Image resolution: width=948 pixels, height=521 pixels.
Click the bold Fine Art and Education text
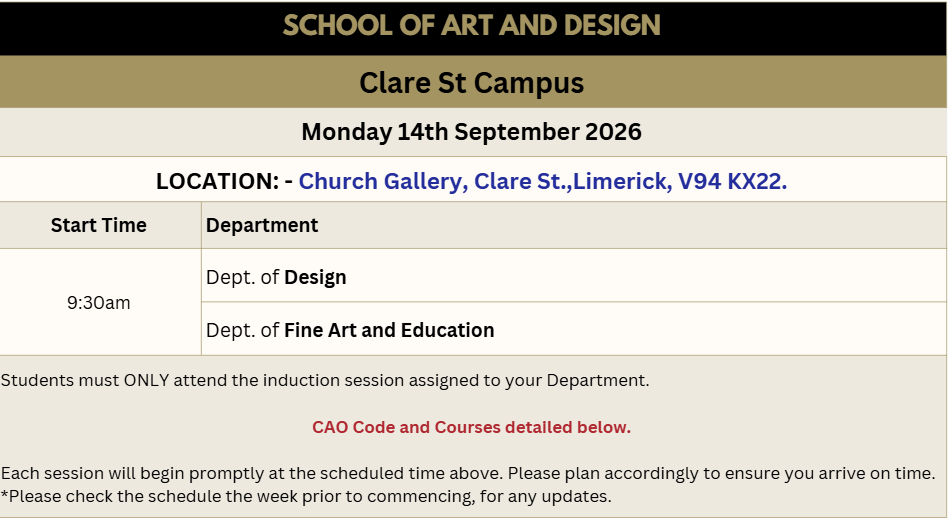(x=389, y=330)
